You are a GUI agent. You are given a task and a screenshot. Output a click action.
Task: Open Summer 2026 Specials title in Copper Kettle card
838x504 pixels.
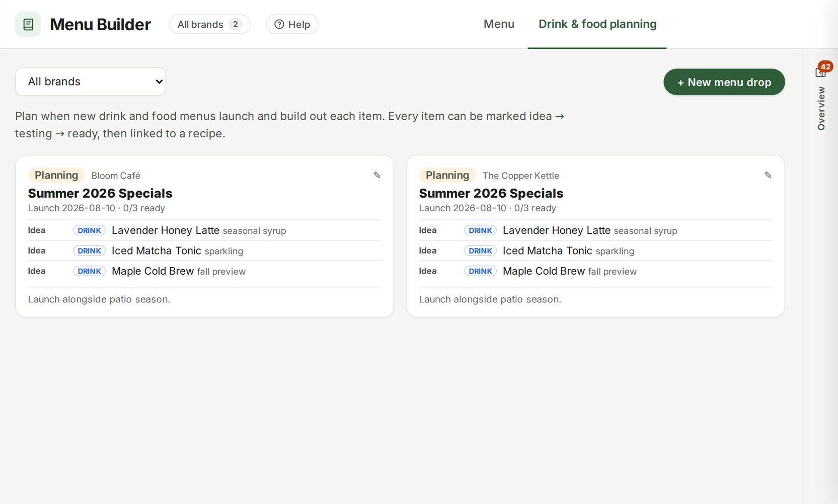pos(491,193)
